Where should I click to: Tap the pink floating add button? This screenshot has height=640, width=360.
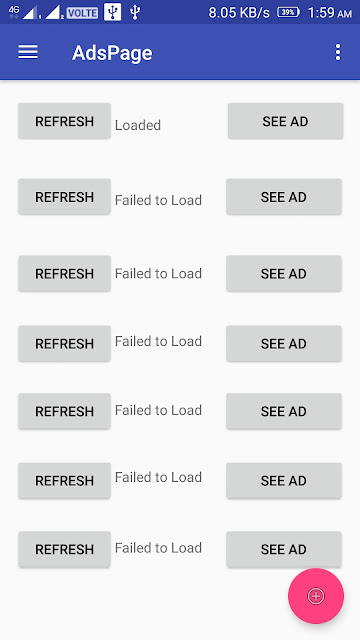[x=316, y=596]
